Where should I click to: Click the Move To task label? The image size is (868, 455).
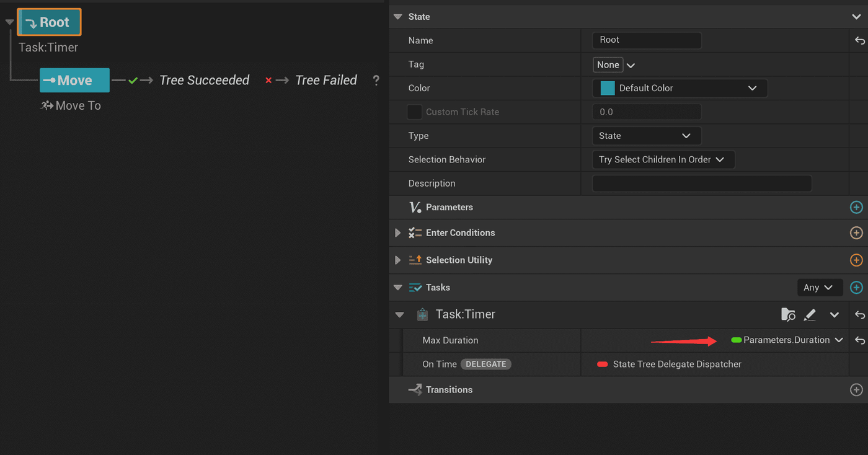pos(78,105)
